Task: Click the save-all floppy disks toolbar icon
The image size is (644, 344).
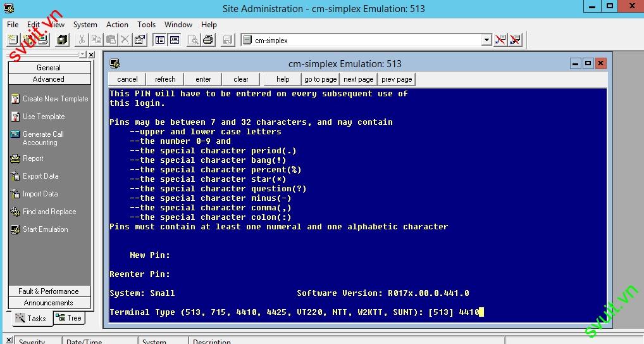Action: (x=63, y=40)
